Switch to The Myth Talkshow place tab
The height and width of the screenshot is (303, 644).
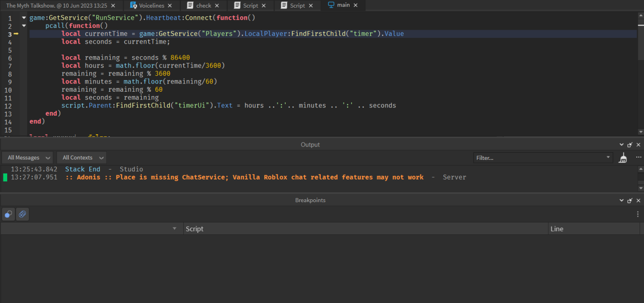(58, 5)
